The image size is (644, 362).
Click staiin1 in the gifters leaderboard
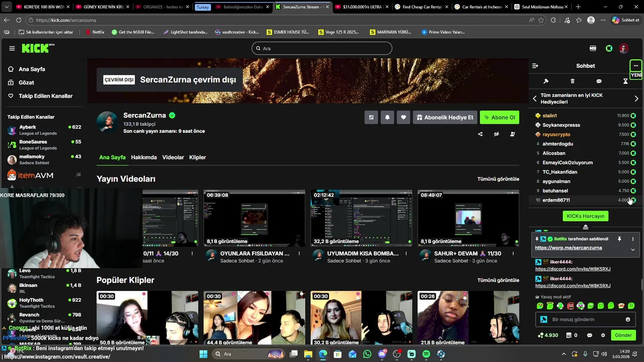(549, 116)
